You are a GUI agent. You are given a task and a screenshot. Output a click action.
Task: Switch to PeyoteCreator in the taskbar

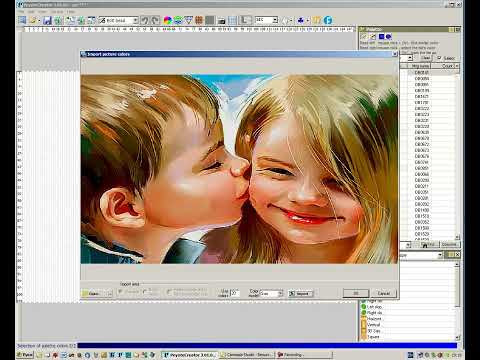pos(190,355)
